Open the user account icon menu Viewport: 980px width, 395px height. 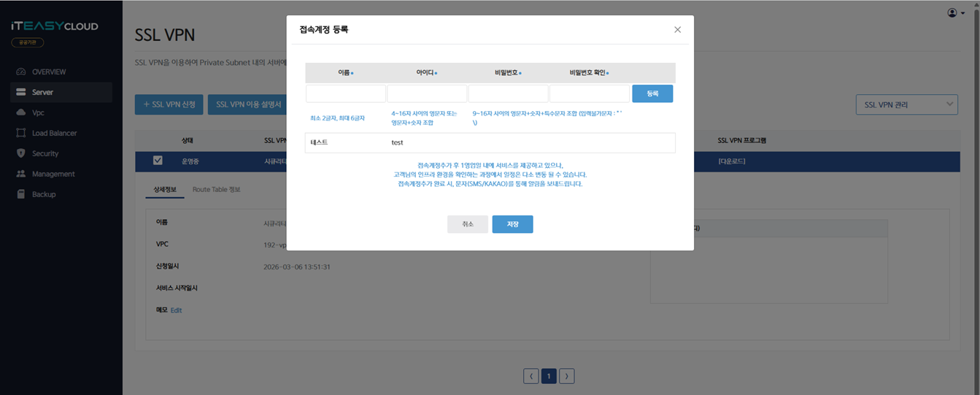tap(955, 13)
